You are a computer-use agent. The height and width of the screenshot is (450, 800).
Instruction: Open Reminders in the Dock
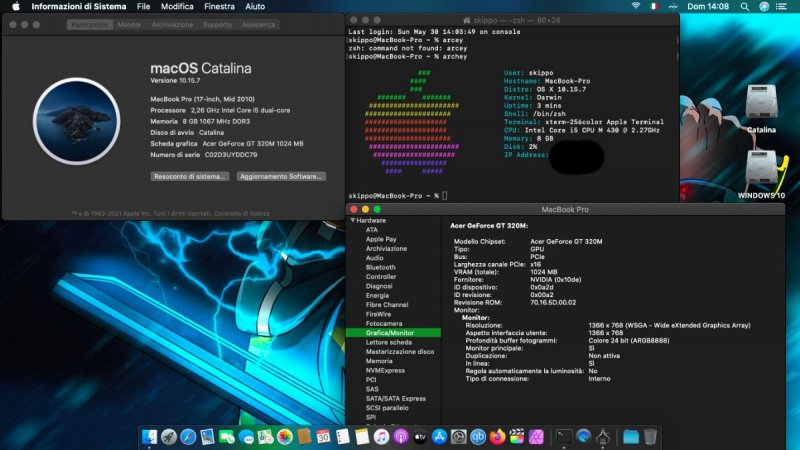click(342, 437)
